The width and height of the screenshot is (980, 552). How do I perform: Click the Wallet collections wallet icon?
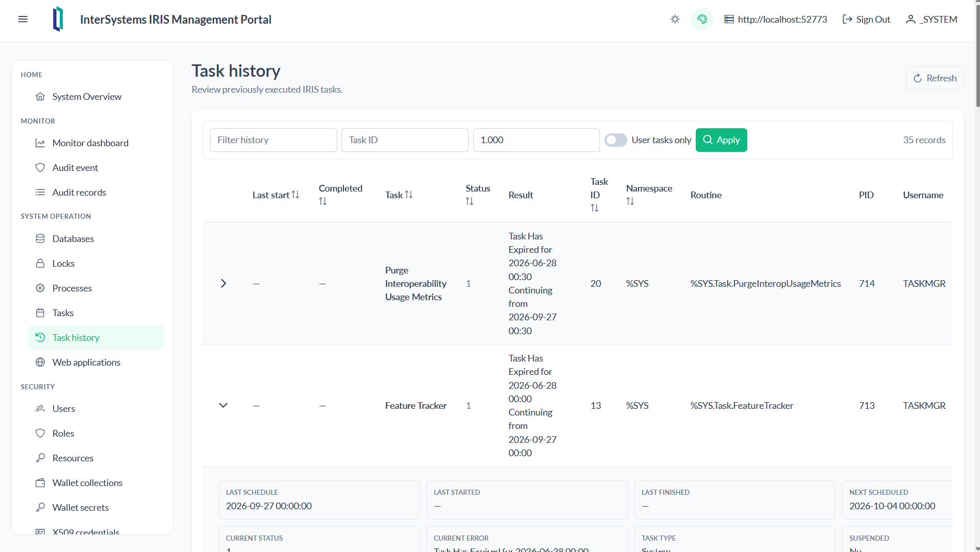40,482
